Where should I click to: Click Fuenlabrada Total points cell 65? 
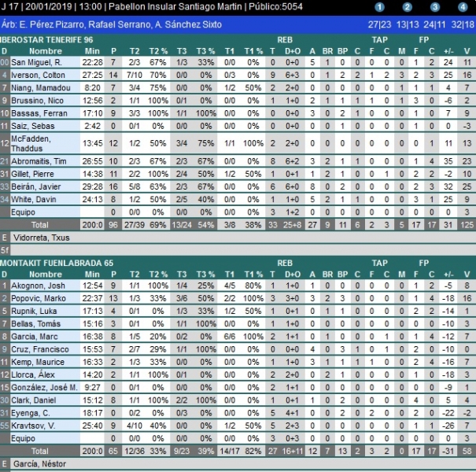[x=113, y=452]
